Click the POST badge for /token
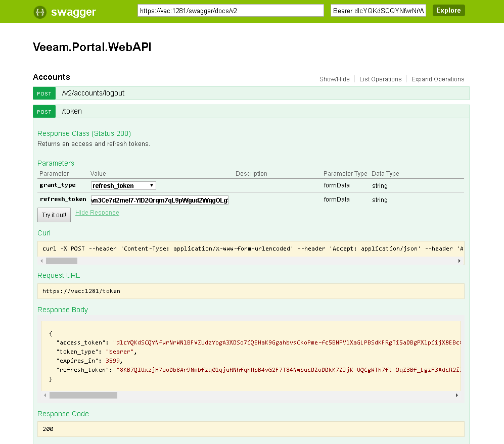The height and width of the screenshot is (444, 504). (44, 112)
